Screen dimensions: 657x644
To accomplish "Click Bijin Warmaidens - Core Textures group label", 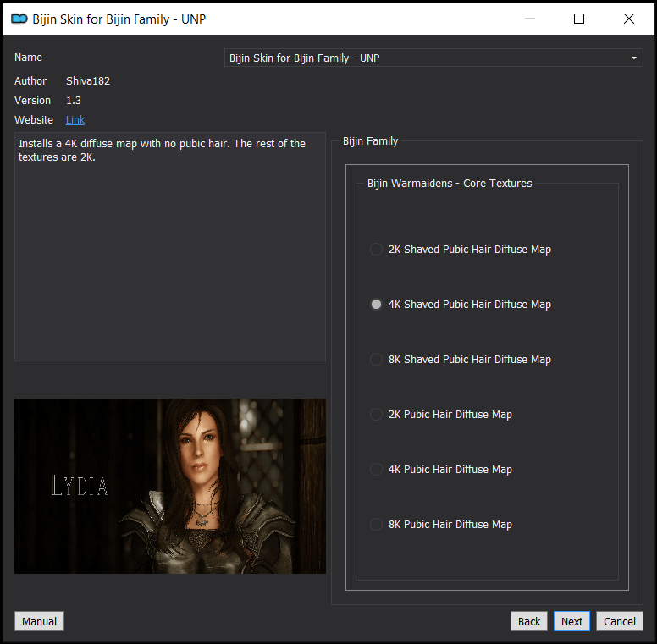I will 450,184.
